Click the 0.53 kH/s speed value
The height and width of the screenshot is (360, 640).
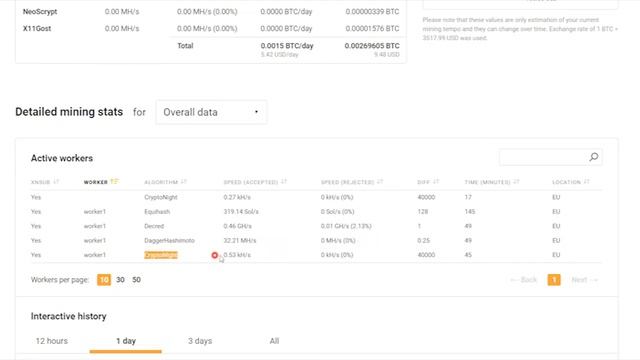tap(237, 255)
